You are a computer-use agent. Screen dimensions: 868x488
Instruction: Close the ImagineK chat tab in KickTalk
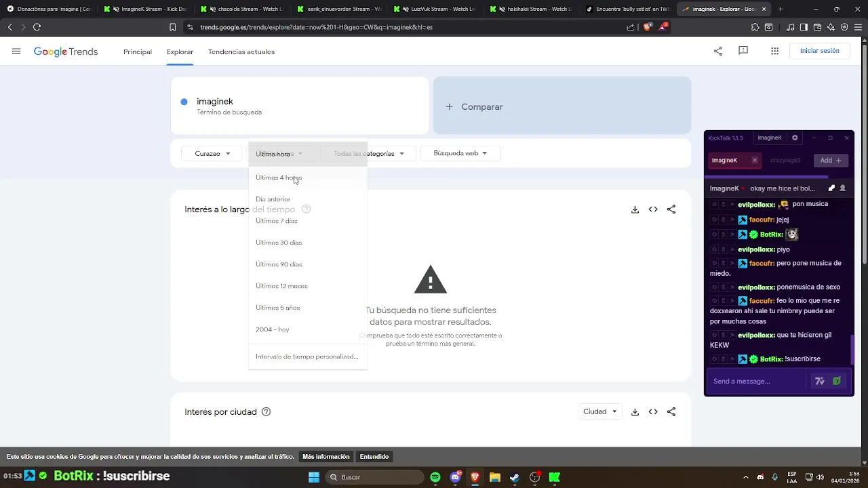click(755, 161)
